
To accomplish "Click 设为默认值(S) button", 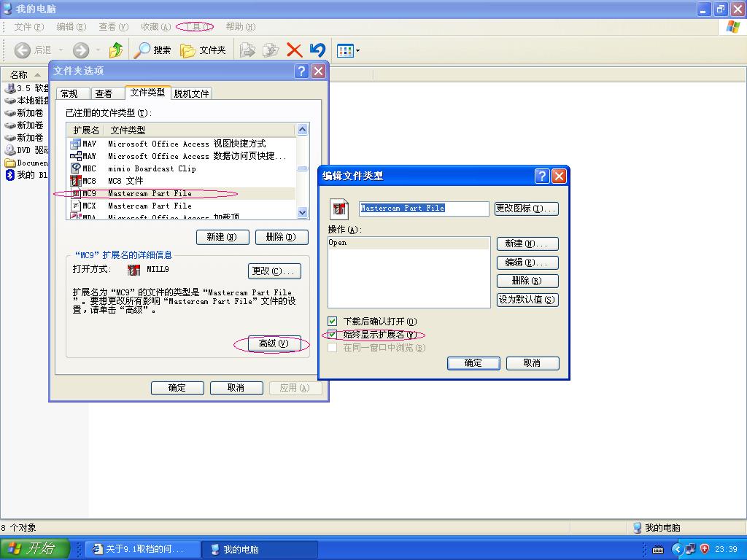I will pyautogui.click(x=527, y=300).
